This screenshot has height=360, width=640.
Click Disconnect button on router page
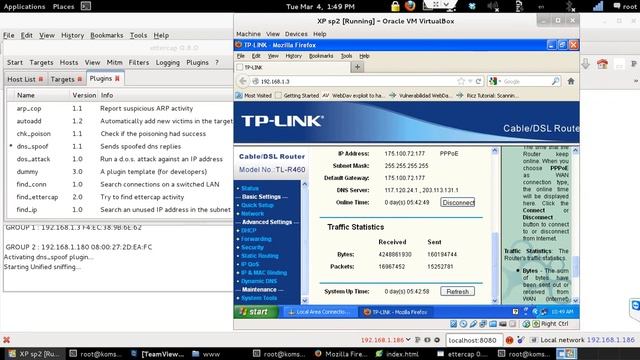click(458, 202)
